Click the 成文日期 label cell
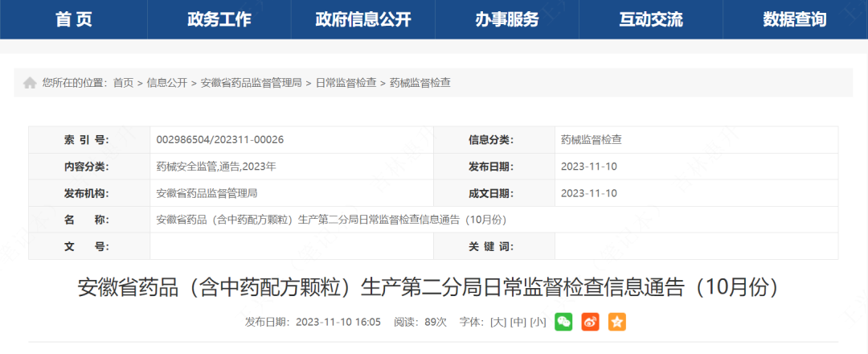This screenshot has height=354, width=868. (x=494, y=193)
